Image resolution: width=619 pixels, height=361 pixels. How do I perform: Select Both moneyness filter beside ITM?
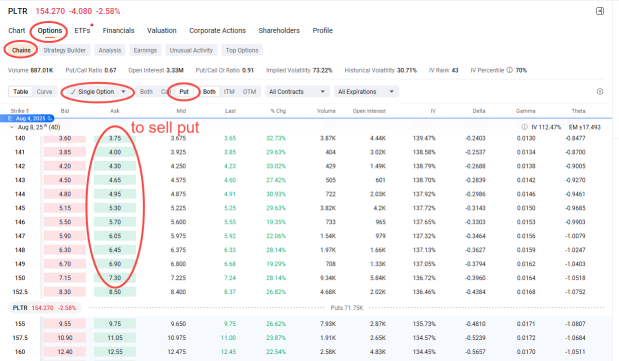(x=209, y=92)
